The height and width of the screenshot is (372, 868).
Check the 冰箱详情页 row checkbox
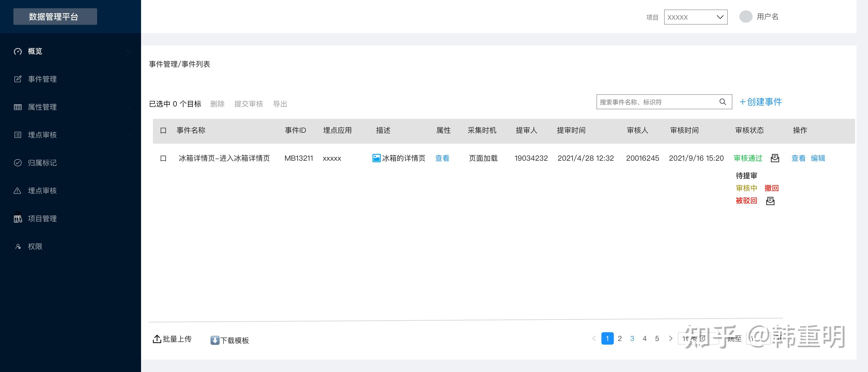164,158
